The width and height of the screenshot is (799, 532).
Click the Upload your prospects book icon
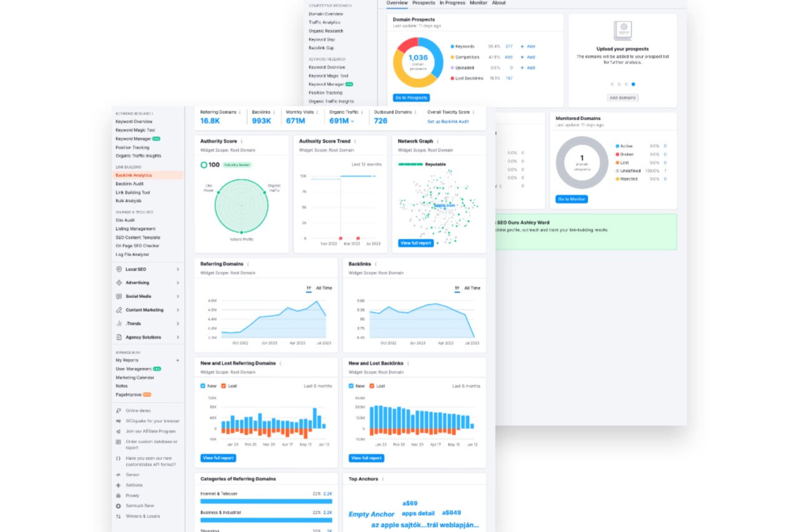click(622, 31)
